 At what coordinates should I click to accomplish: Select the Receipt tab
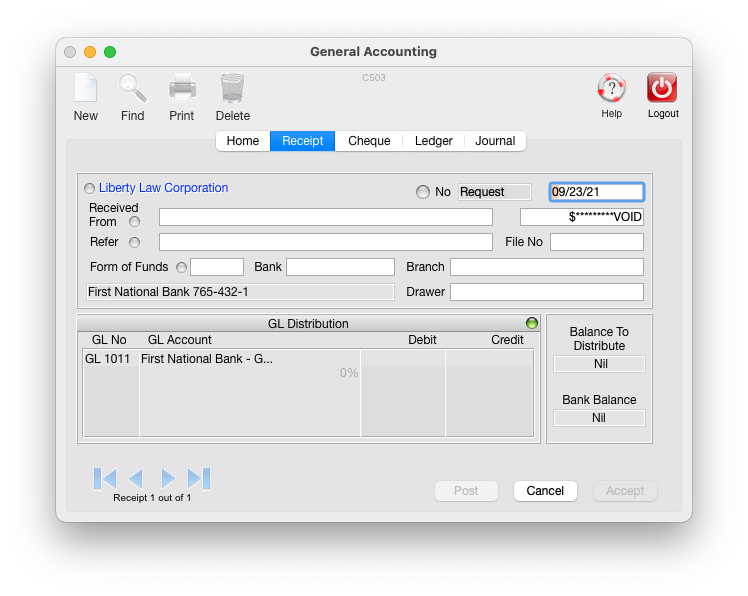(x=302, y=141)
